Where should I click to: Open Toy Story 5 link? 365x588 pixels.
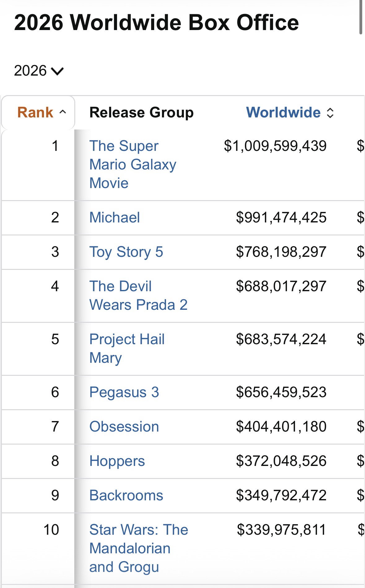126,252
